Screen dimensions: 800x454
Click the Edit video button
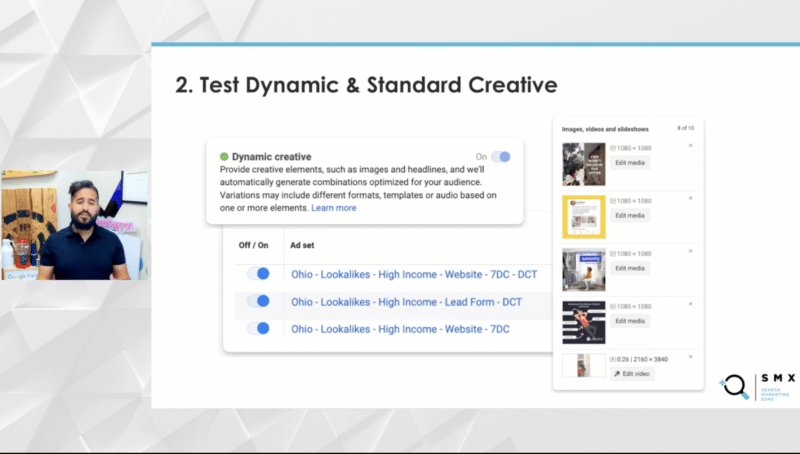(632, 374)
